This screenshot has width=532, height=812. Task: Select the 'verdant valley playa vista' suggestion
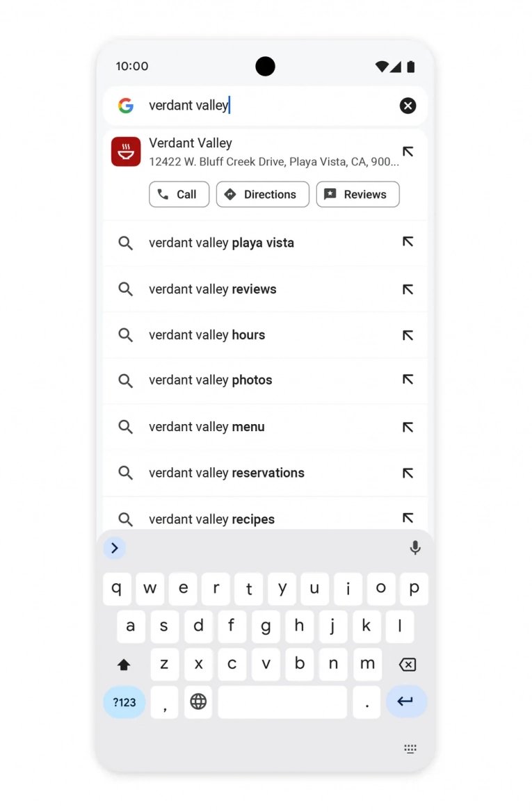221,243
